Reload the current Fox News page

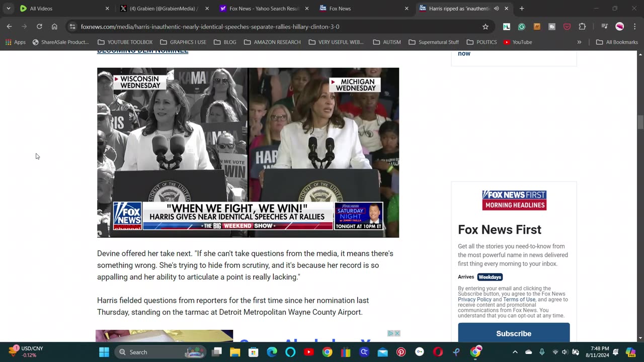39,27
